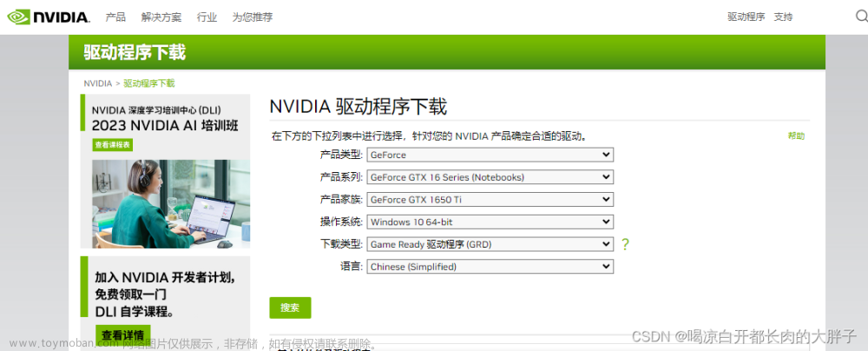
Task: Click the NVIDIA breadcrumb link
Action: pos(98,83)
